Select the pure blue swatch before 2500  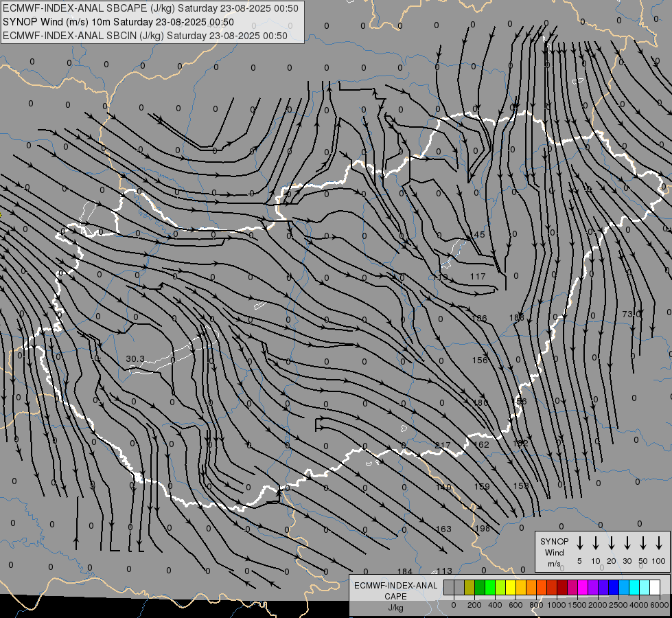point(614,587)
